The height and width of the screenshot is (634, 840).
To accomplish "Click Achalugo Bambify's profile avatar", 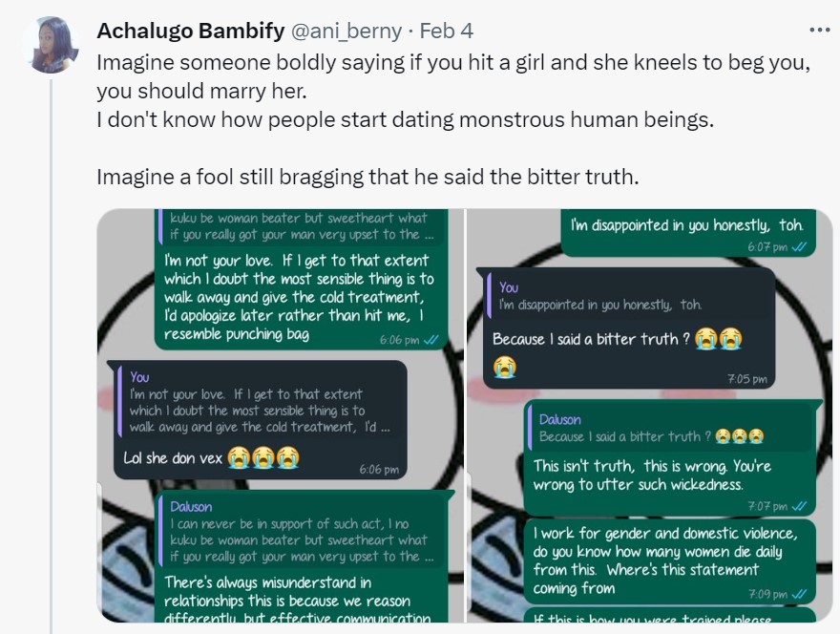I will click(50, 45).
